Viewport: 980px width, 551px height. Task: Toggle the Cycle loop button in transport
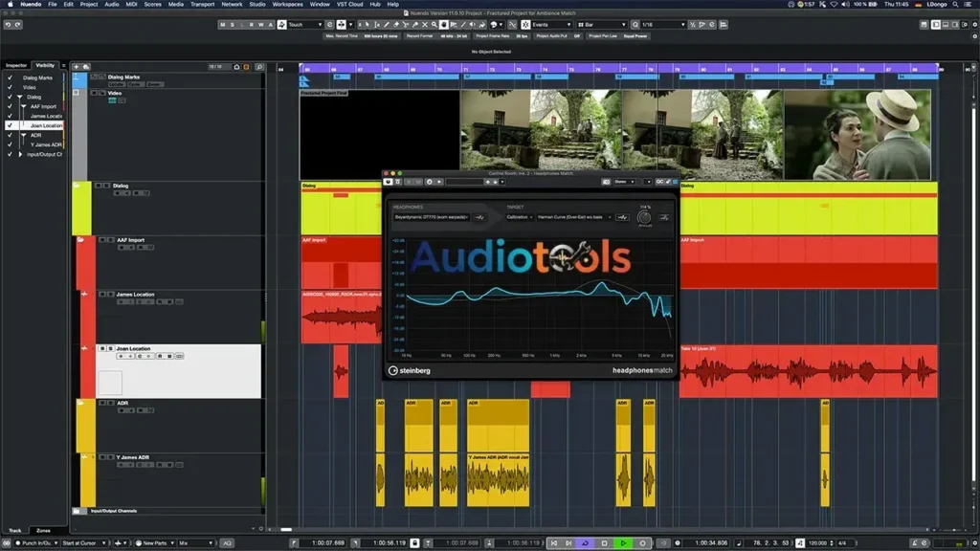tap(586, 542)
